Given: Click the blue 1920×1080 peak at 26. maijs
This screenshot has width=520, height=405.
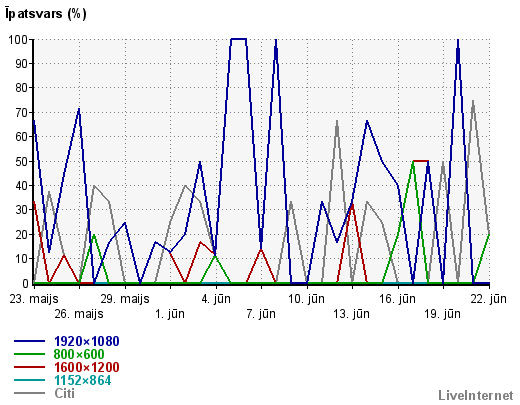Looking at the screenshot, I should pyautogui.click(x=79, y=109).
